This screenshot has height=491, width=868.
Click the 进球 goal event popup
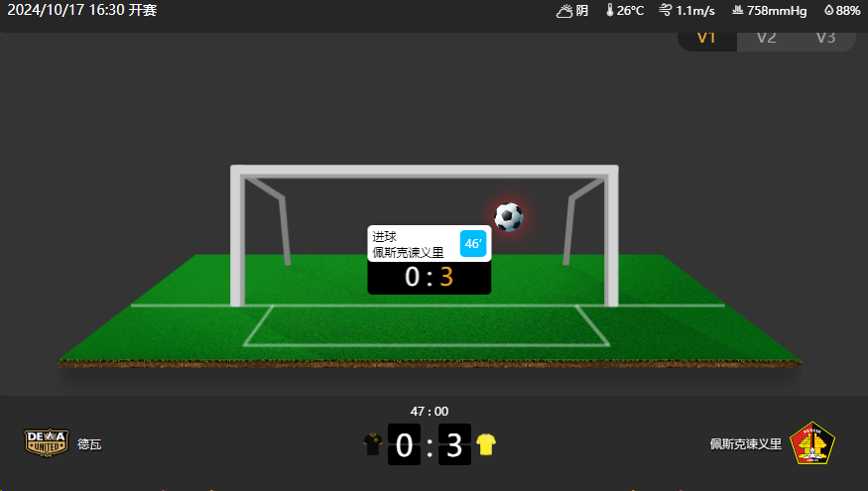429,260
